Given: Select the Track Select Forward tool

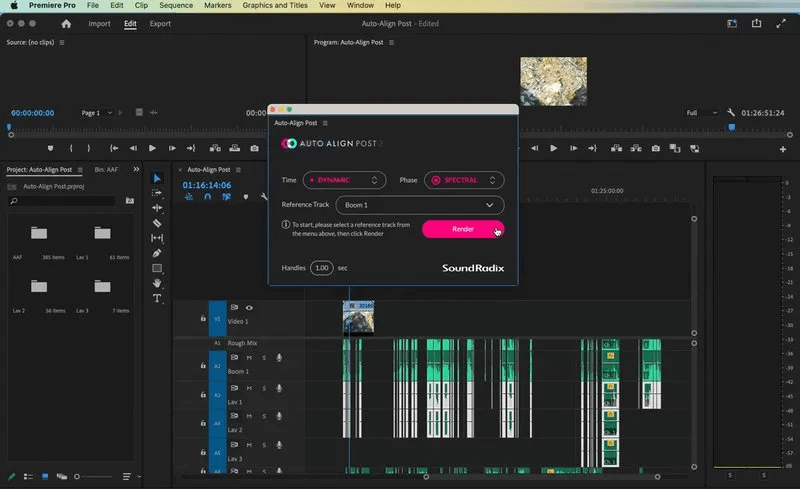Looking at the screenshot, I should pyautogui.click(x=157, y=193).
